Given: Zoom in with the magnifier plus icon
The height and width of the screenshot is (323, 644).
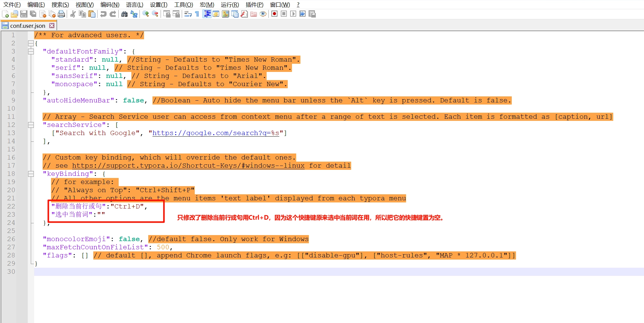Looking at the screenshot, I should pos(146,14).
